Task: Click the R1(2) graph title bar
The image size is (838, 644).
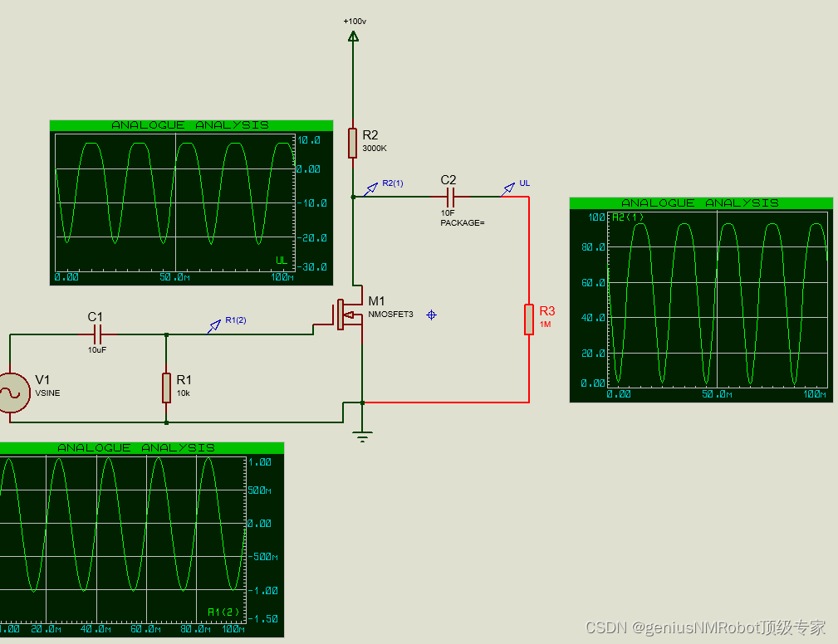Action: point(142,448)
